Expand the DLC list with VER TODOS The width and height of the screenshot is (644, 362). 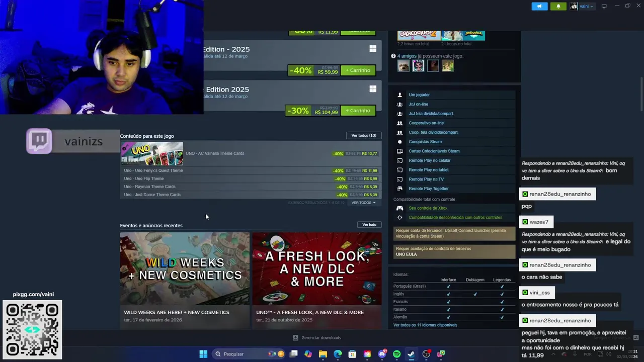point(363,203)
